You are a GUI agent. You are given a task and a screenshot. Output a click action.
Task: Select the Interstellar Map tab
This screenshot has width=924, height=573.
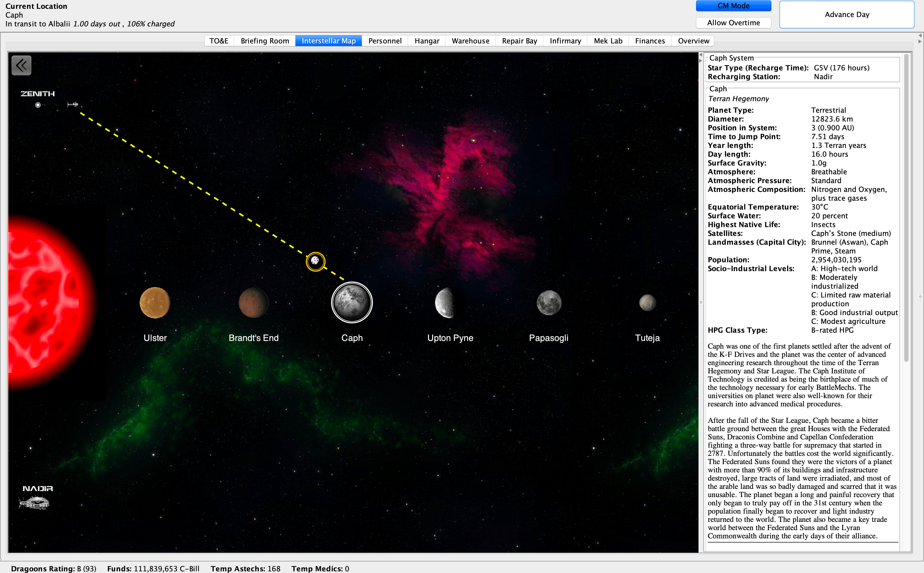(x=329, y=41)
